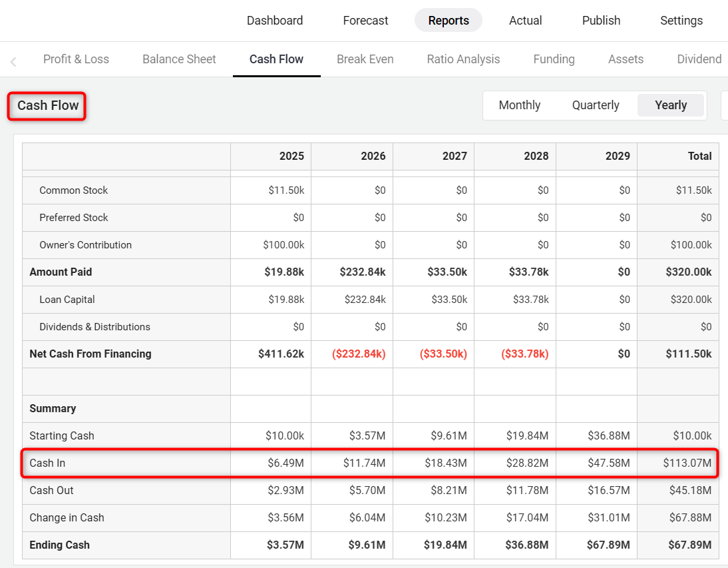The height and width of the screenshot is (568, 728).
Task: Open the Ratio Analysis tab
Action: pyautogui.click(x=463, y=59)
